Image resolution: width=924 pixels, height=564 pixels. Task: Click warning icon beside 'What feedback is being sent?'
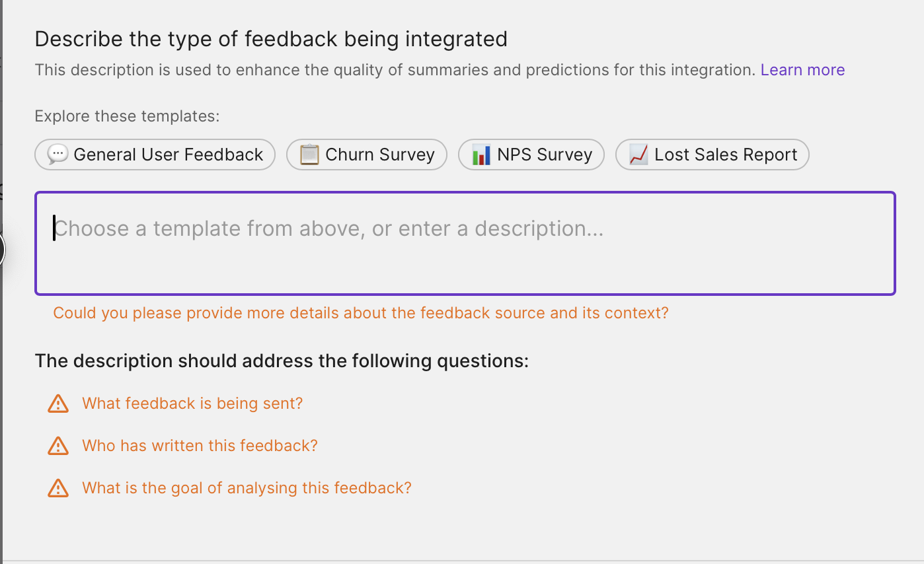(x=58, y=404)
